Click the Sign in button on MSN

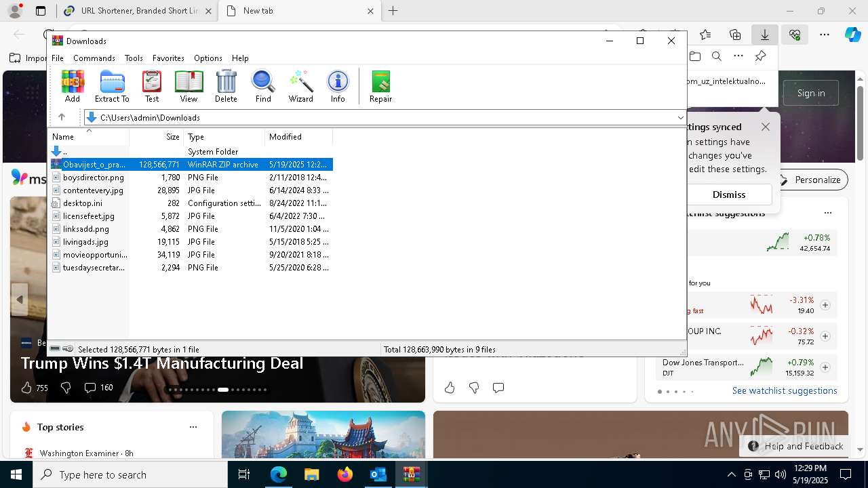tap(811, 93)
